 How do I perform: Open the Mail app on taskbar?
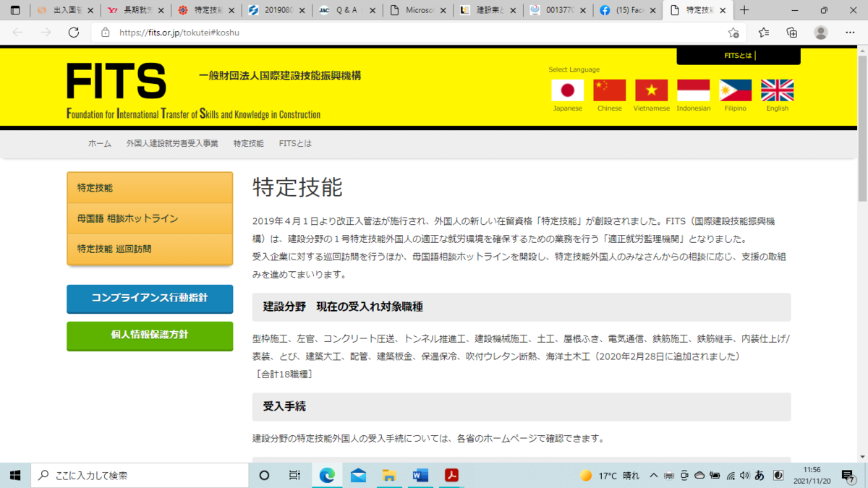pos(358,475)
